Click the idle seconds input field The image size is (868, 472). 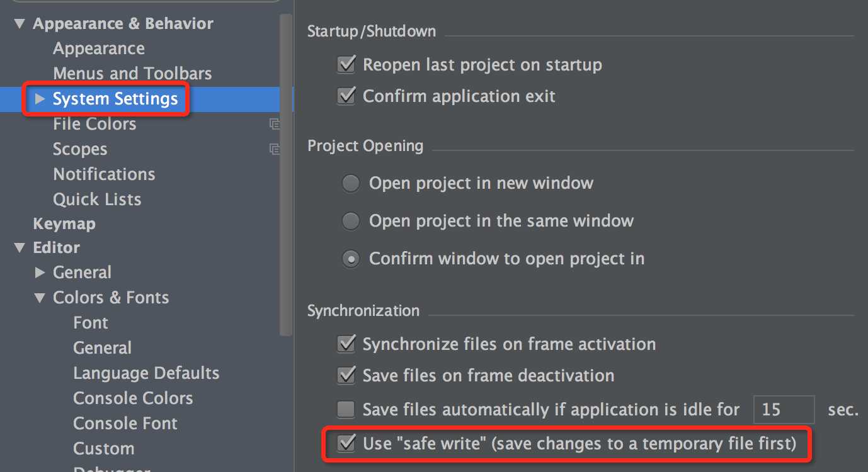(784, 410)
